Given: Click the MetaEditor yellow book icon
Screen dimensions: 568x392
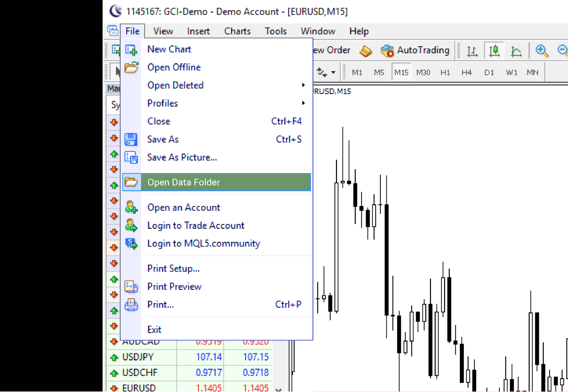Looking at the screenshot, I should [365, 51].
